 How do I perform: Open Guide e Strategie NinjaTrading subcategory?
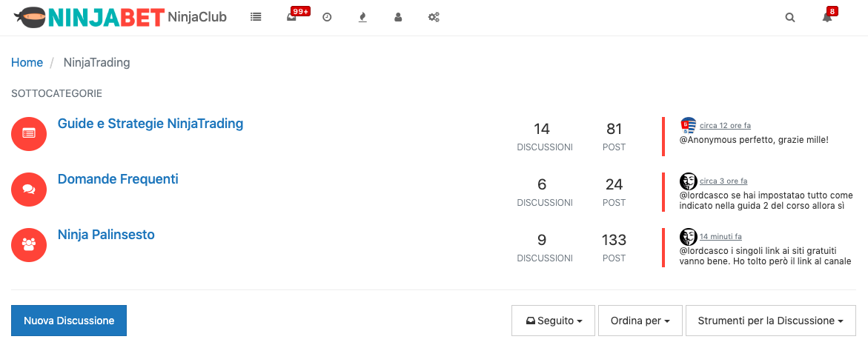pyautogui.click(x=150, y=124)
